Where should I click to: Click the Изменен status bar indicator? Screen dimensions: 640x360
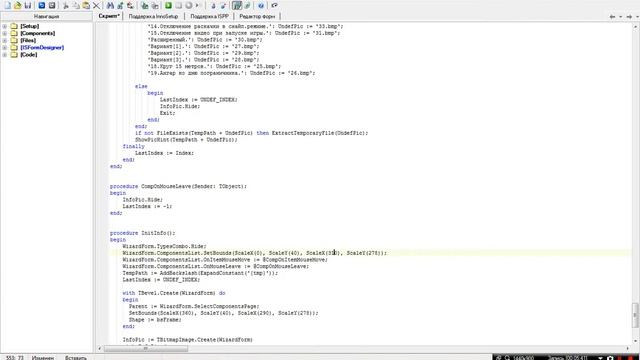[43, 358]
